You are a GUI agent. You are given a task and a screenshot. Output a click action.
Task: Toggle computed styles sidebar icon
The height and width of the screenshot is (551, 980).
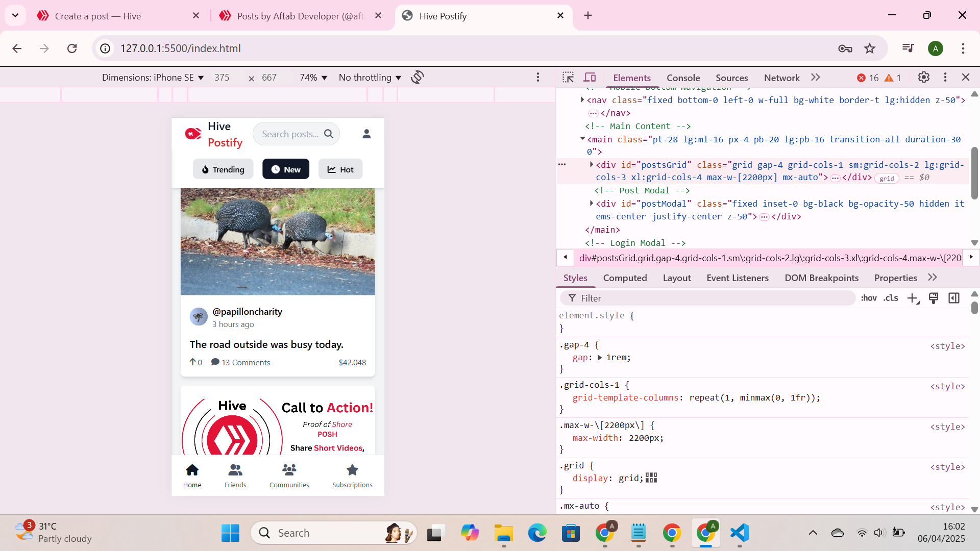coord(954,298)
